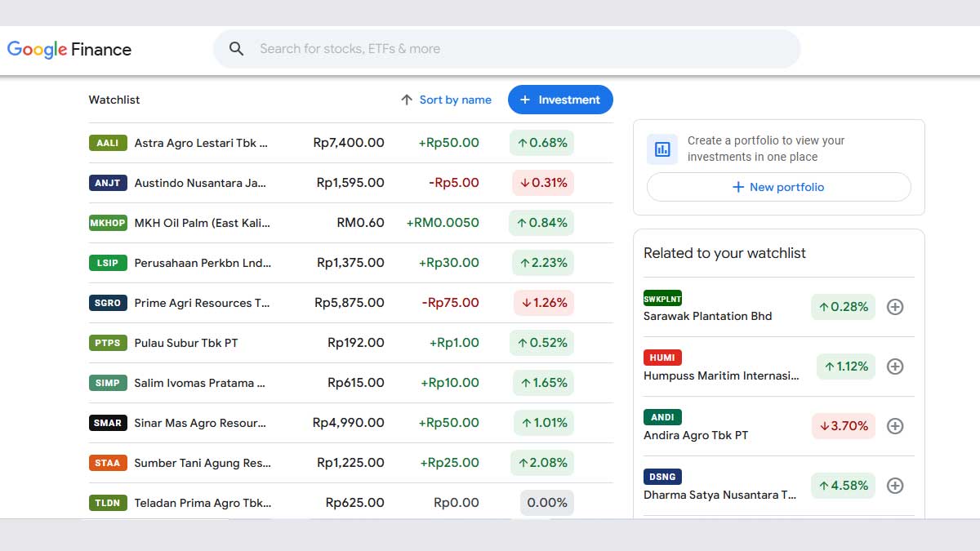
Task: Open Salim Ivomas Pratama stock
Action: 199,383
